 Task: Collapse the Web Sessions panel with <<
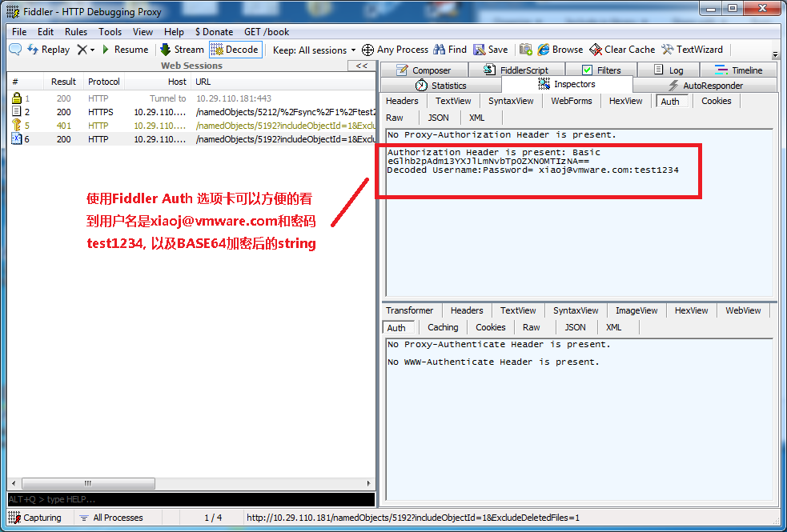click(361, 66)
